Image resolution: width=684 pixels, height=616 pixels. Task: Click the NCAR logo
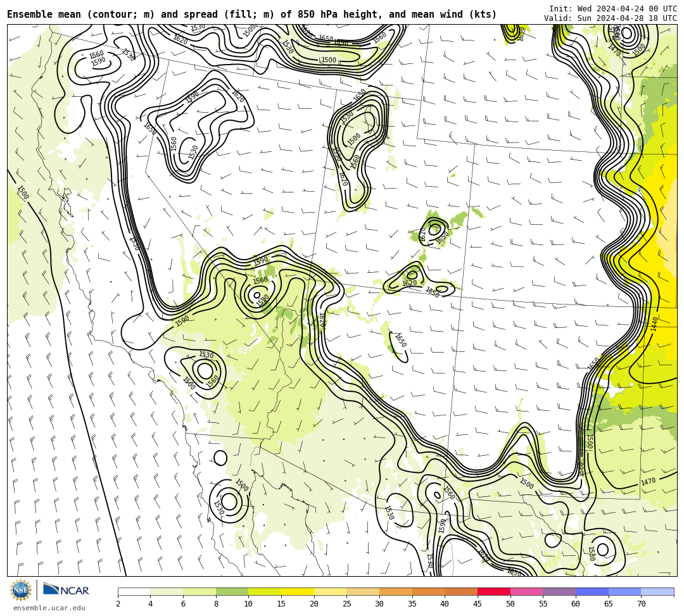66,590
